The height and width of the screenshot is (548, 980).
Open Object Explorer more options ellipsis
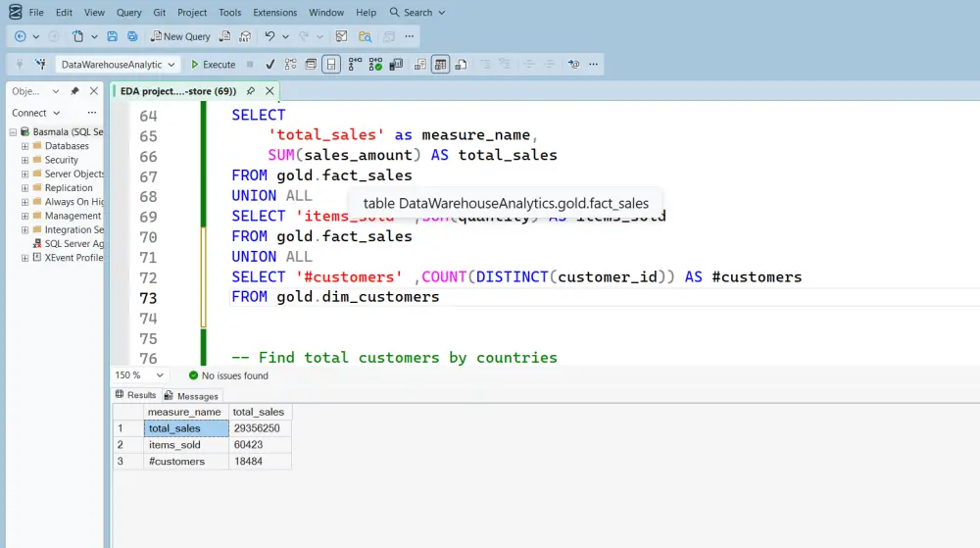pos(92,113)
